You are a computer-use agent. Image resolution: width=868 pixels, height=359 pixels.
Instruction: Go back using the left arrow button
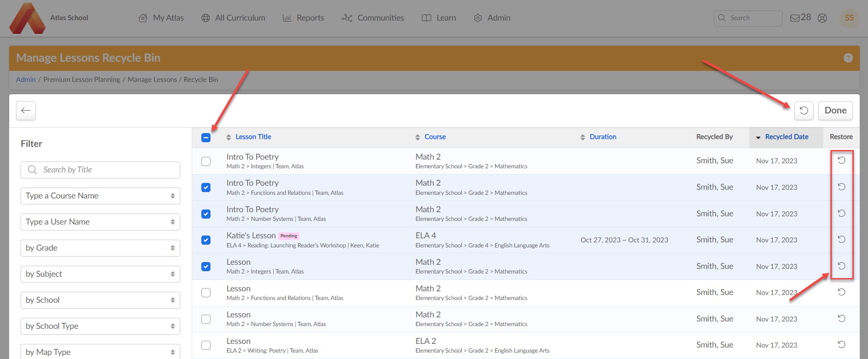point(26,111)
